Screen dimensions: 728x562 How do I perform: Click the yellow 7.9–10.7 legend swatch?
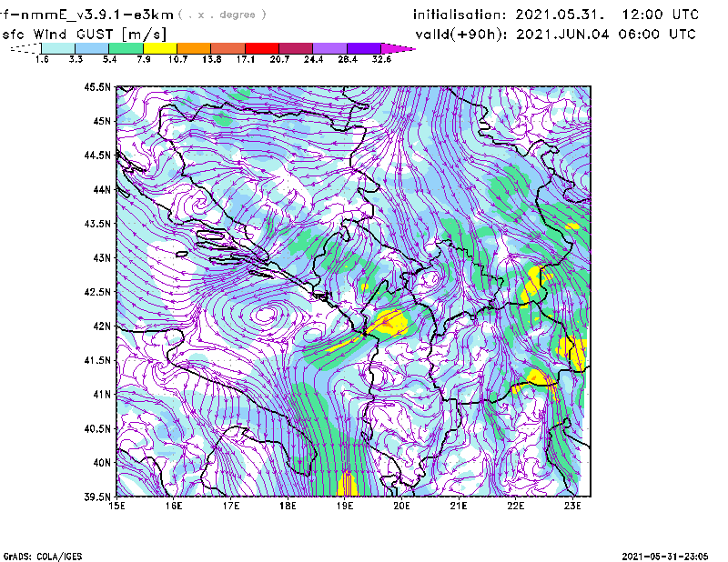[x=160, y=48]
